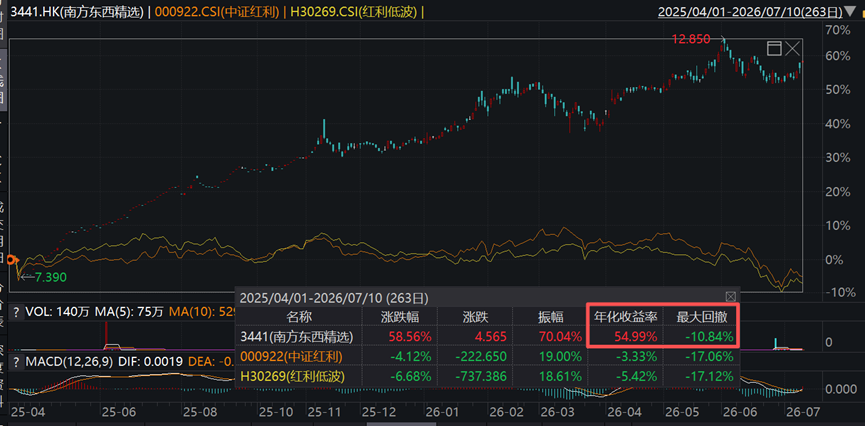Screen dimensions: 865x426
Task: Click the orange marker at chart start
Action: point(13,260)
